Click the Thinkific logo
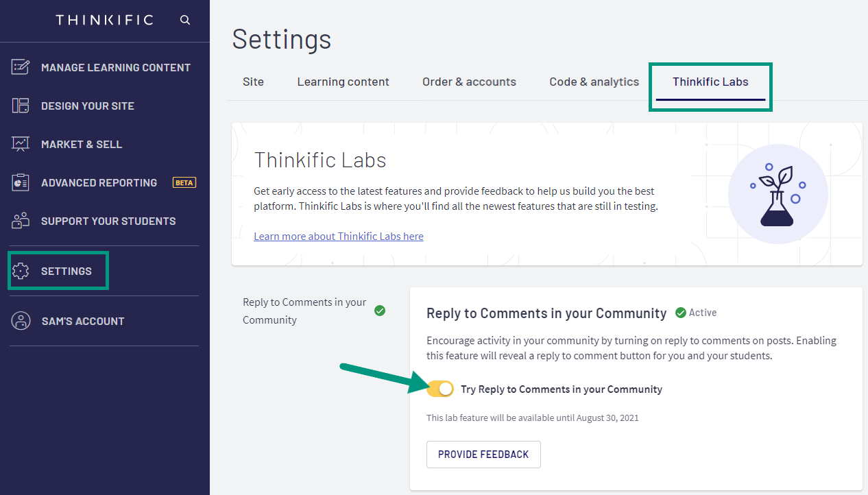This screenshot has width=868, height=495. point(105,20)
